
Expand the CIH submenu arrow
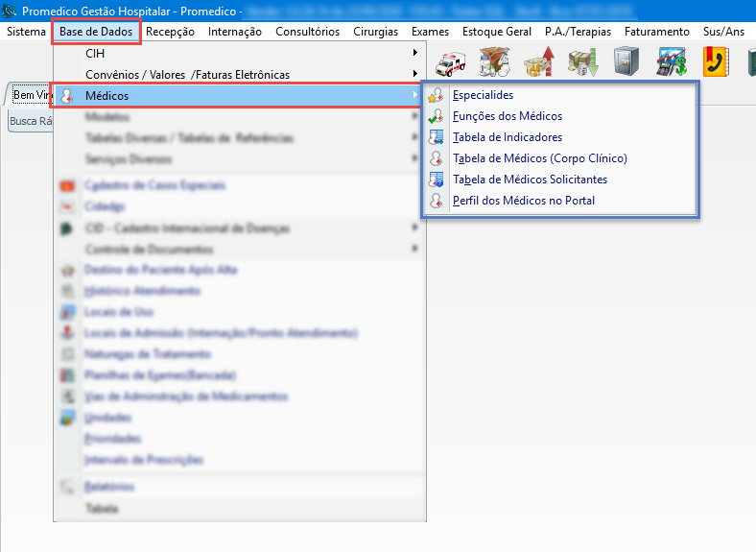point(414,54)
